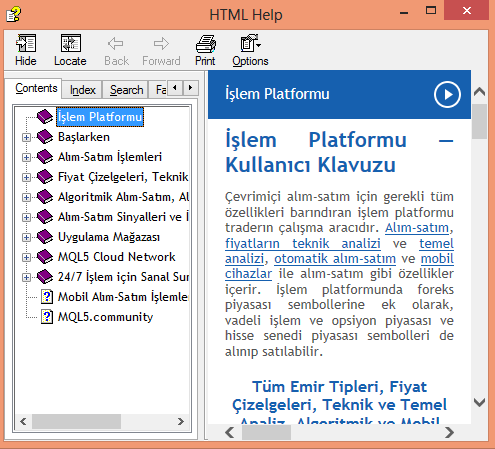The image size is (495, 449).
Task: Expand the Başlarken tree node
Action: 26,137
